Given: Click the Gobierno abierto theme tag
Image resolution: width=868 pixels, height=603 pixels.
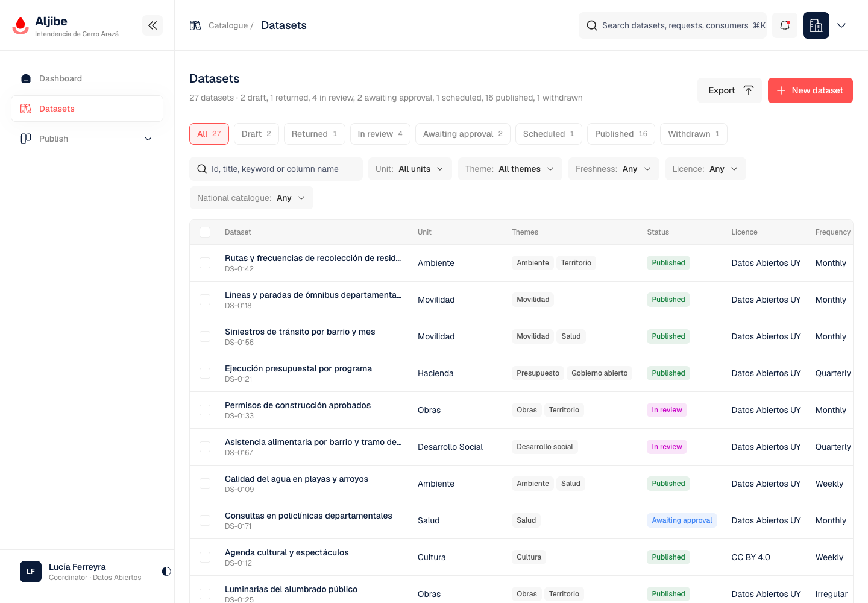Looking at the screenshot, I should (x=600, y=373).
